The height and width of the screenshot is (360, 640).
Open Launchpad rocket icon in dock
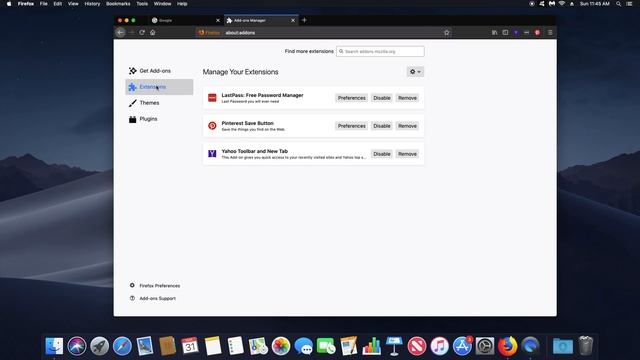pos(100,346)
